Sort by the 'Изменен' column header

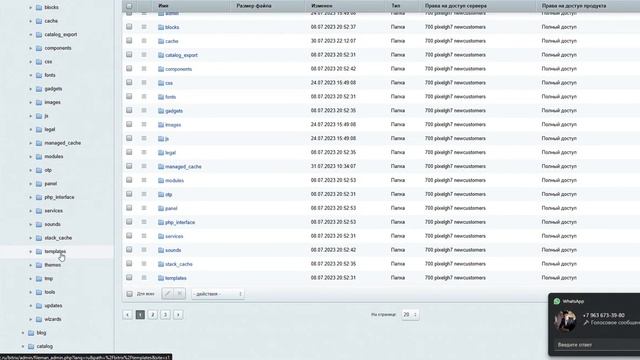[x=322, y=6]
